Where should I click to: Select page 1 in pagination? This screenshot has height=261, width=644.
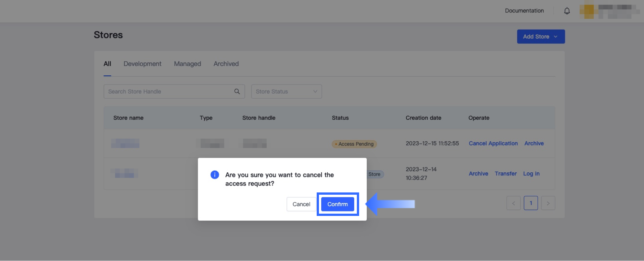click(531, 203)
